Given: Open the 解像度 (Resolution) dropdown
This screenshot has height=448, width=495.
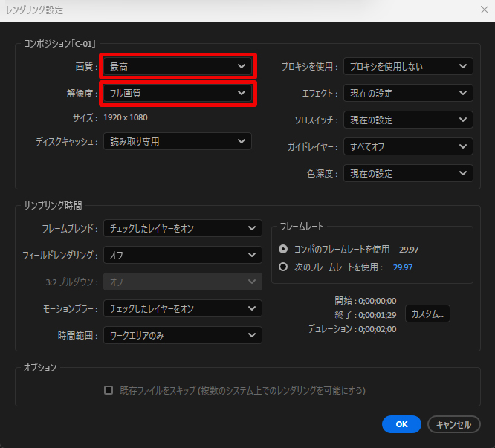Looking at the screenshot, I should tap(178, 93).
